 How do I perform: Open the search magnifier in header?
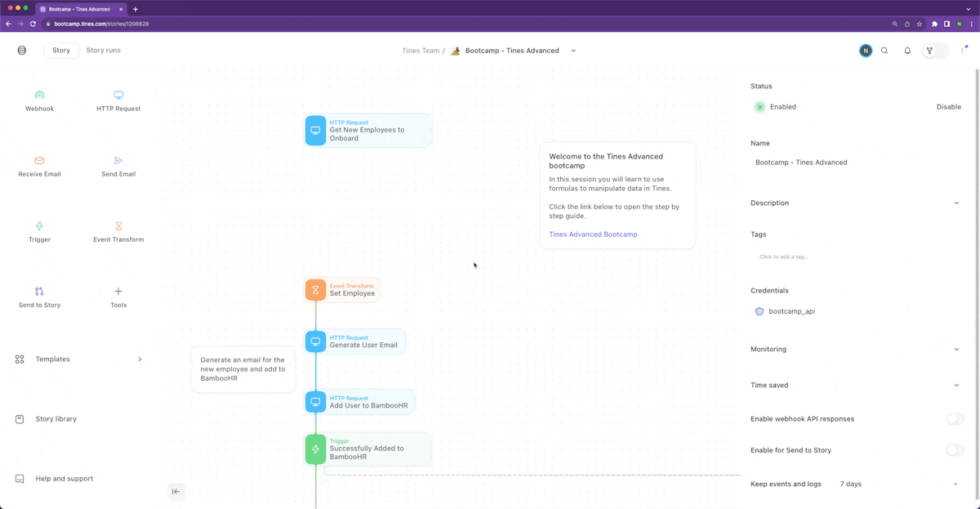pyautogui.click(x=884, y=51)
